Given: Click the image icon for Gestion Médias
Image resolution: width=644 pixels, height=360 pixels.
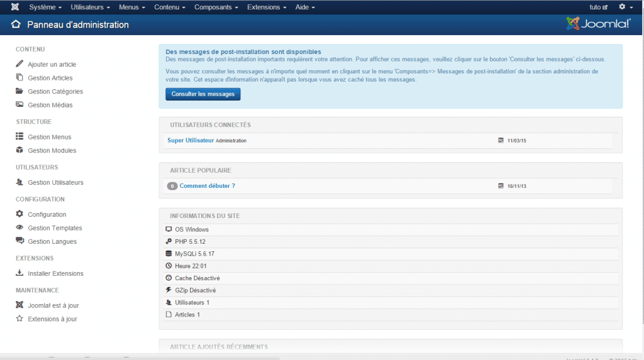Looking at the screenshot, I should pos(19,105).
